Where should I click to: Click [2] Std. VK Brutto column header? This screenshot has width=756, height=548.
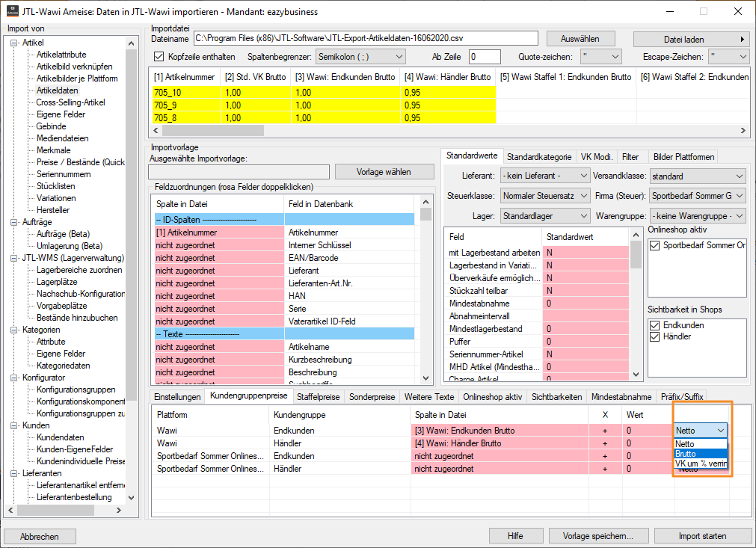click(256, 77)
